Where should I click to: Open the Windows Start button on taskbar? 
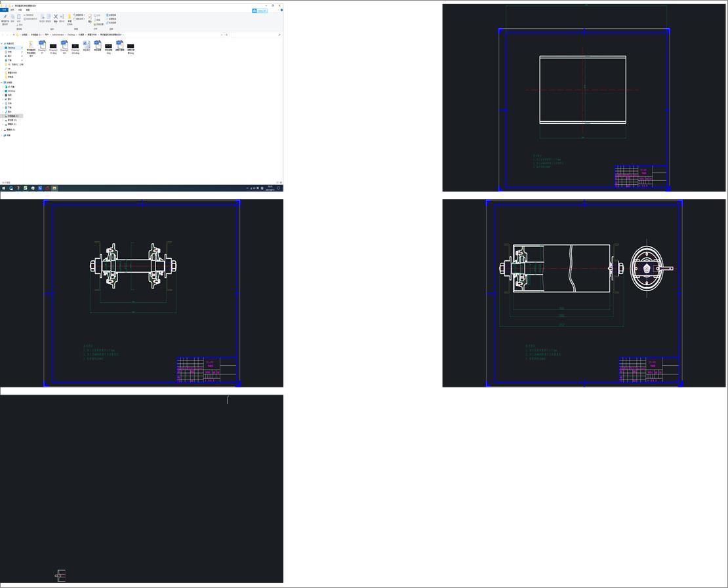pyautogui.click(x=4, y=188)
